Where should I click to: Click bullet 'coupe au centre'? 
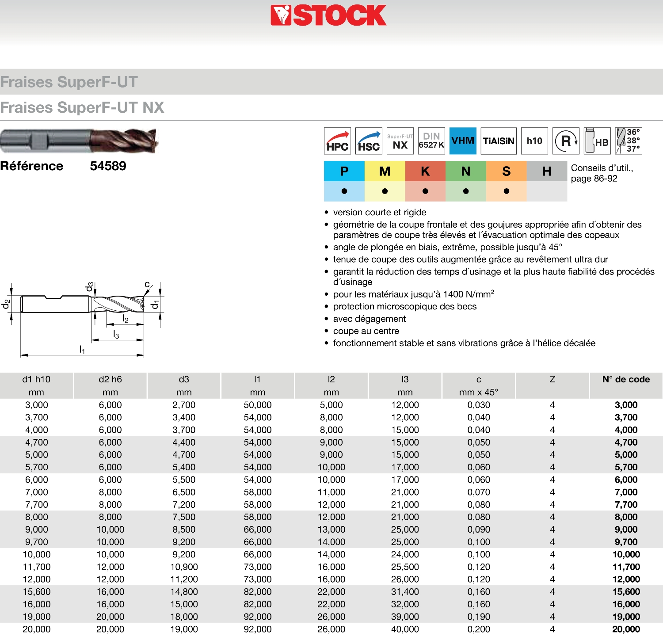click(x=366, y=331)
